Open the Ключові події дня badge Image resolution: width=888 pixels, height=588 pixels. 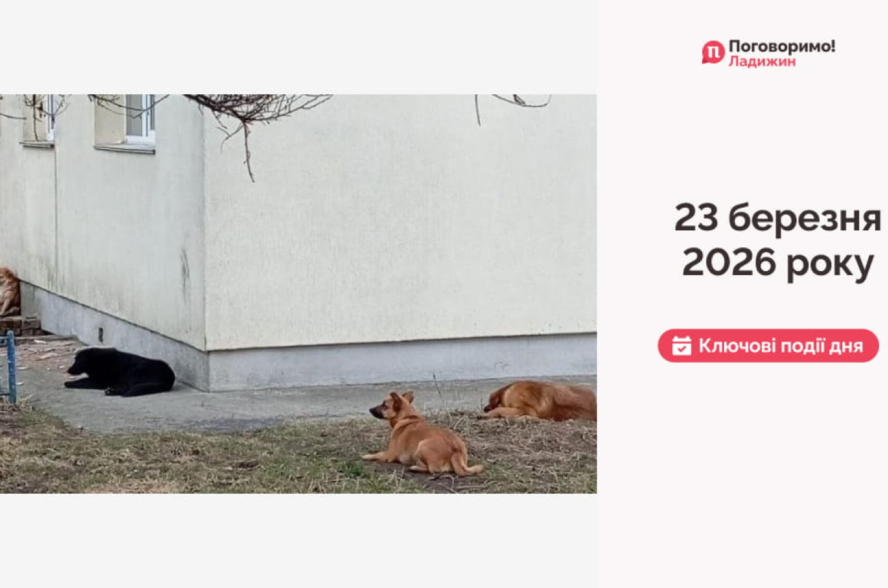pos(768,346)
